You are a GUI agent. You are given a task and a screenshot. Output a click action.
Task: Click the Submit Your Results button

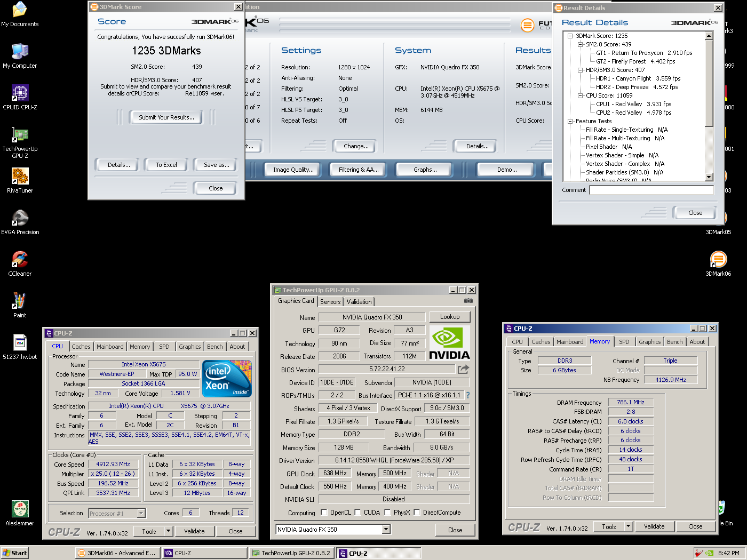166,117
